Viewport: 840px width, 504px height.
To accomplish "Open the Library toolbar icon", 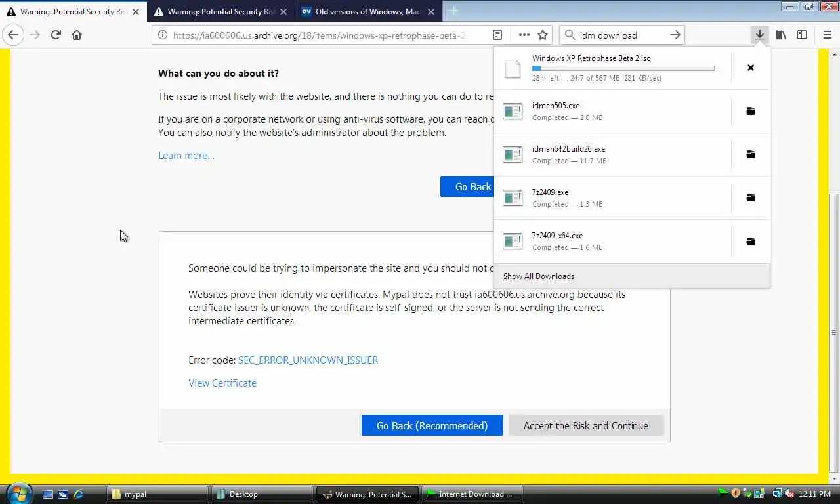I will pyautogui.click(x=781, y=35).
